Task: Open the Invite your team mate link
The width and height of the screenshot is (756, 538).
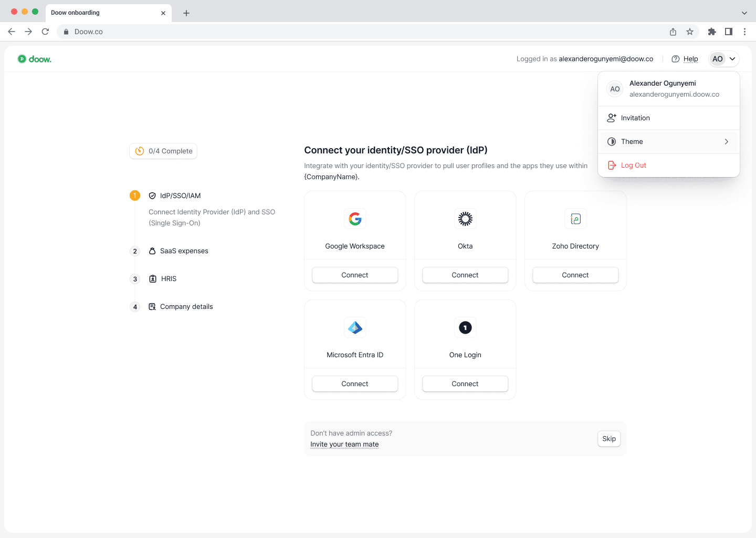Action: pos(344,444)
